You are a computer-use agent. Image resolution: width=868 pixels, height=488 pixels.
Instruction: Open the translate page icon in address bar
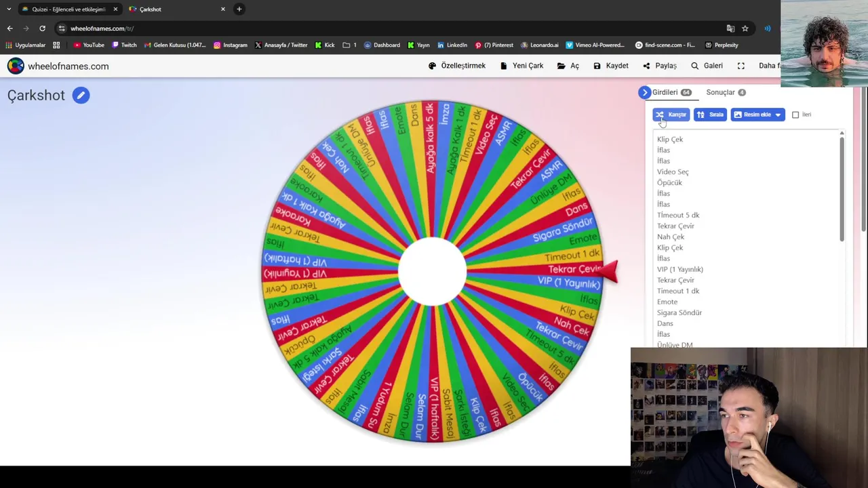(x=730, y=28)
